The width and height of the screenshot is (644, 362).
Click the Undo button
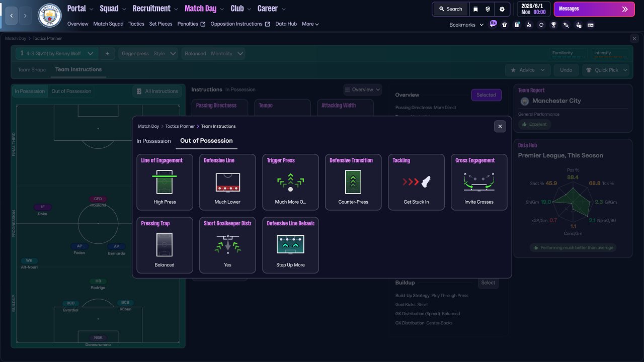tap(566, 70)
